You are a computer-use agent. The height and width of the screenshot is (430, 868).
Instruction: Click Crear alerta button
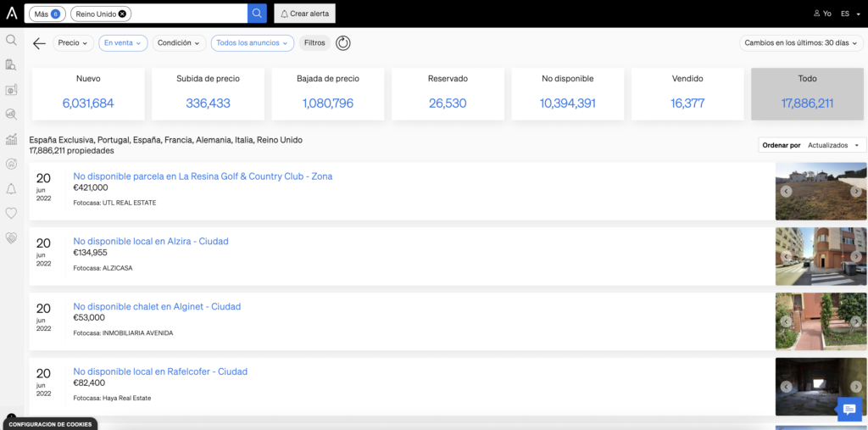point(304,14)
